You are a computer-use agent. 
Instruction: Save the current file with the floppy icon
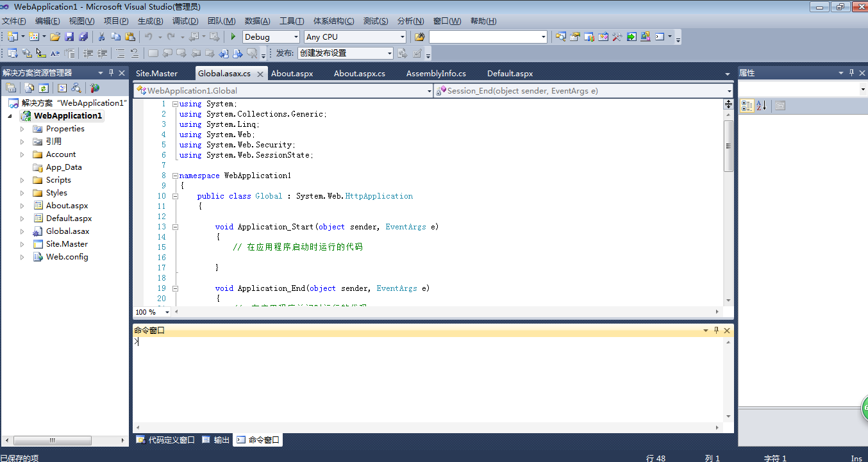coord(69,37)
